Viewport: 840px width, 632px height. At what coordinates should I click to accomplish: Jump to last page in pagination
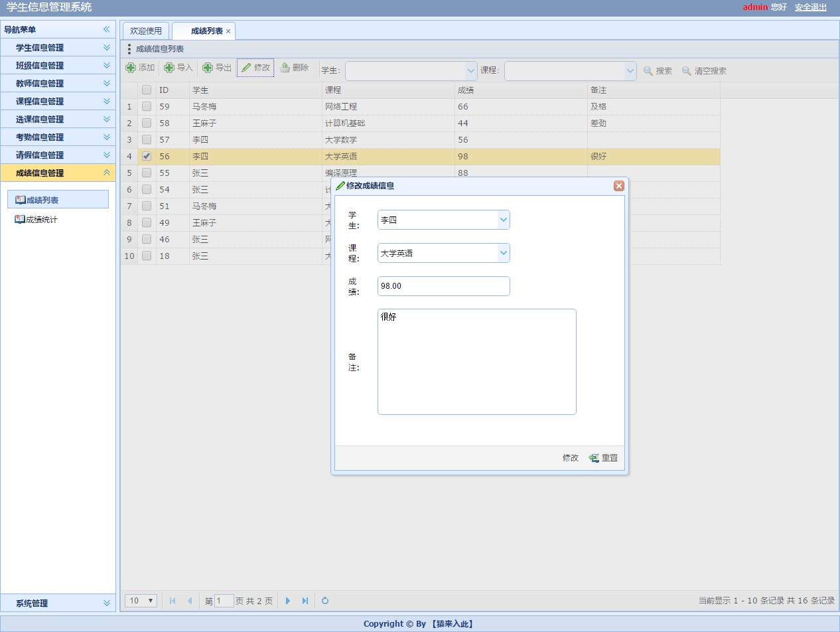click(x=305, y=601)
